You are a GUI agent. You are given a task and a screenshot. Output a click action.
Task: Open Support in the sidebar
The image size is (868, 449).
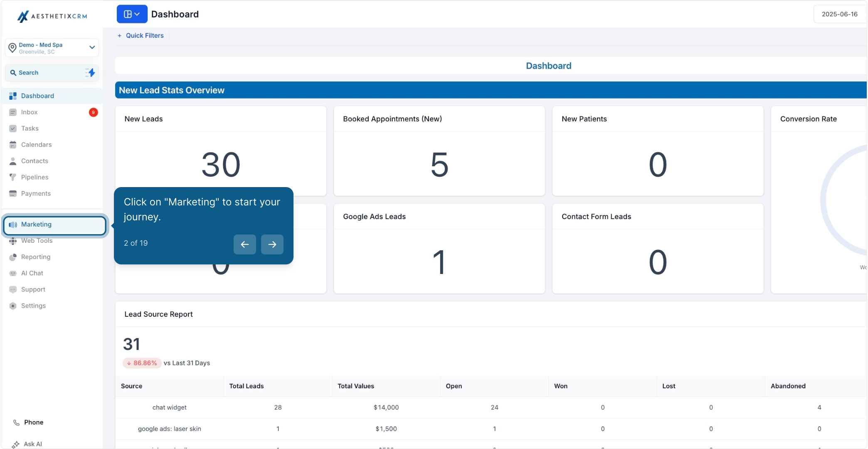pyautogui.click(x=52, y=289)
